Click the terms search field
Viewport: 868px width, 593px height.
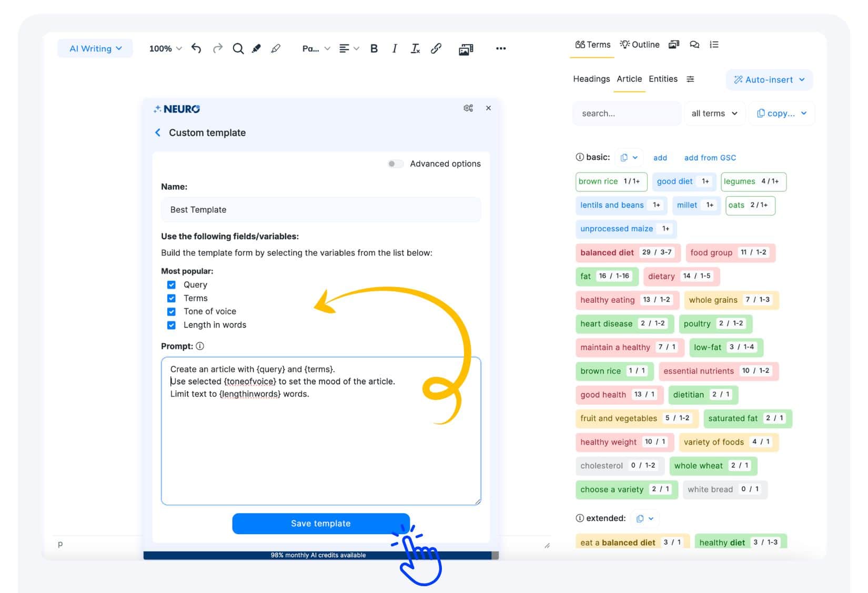pyautogui.click(x=626, y=114)
